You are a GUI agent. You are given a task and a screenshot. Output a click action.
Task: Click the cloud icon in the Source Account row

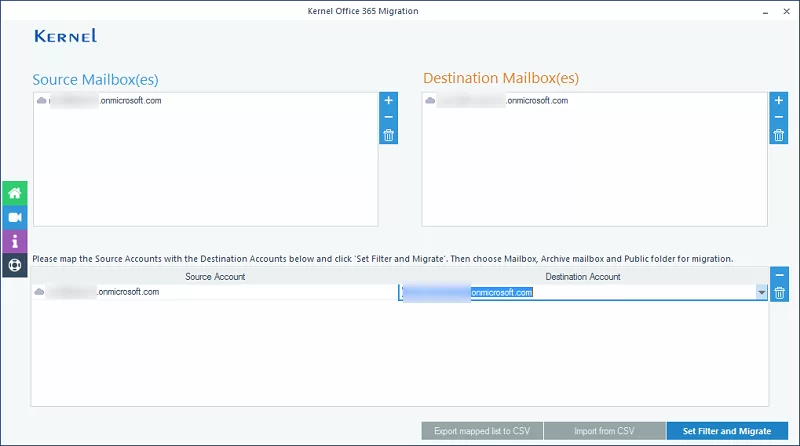click(x=39, y=292)
